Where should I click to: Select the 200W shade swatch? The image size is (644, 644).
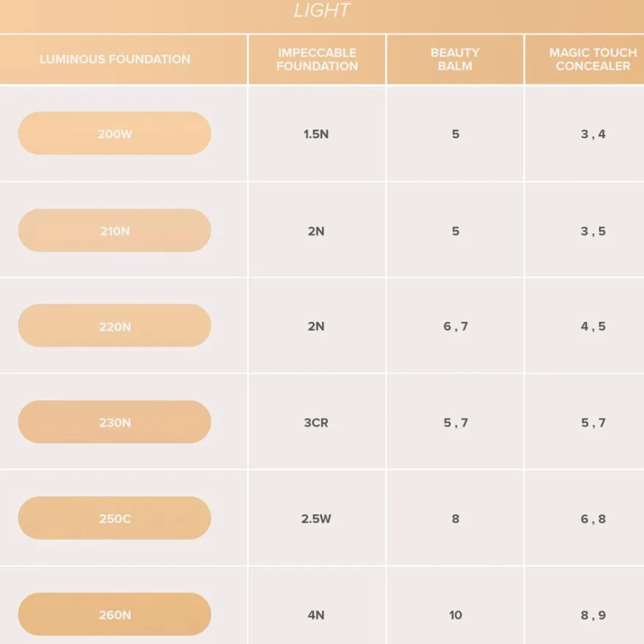click(x=115, y=133)
